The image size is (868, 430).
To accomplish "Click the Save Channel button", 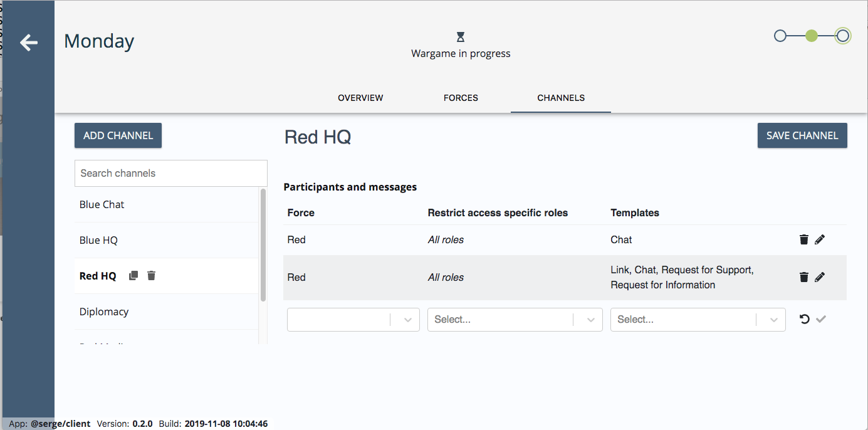I will tap(802, 135).
